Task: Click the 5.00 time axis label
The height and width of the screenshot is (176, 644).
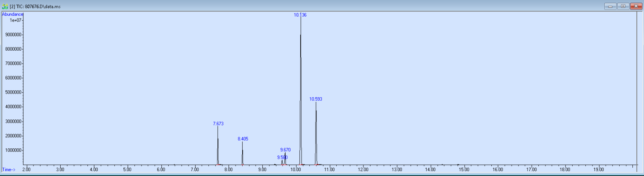Action: point(127,169)
